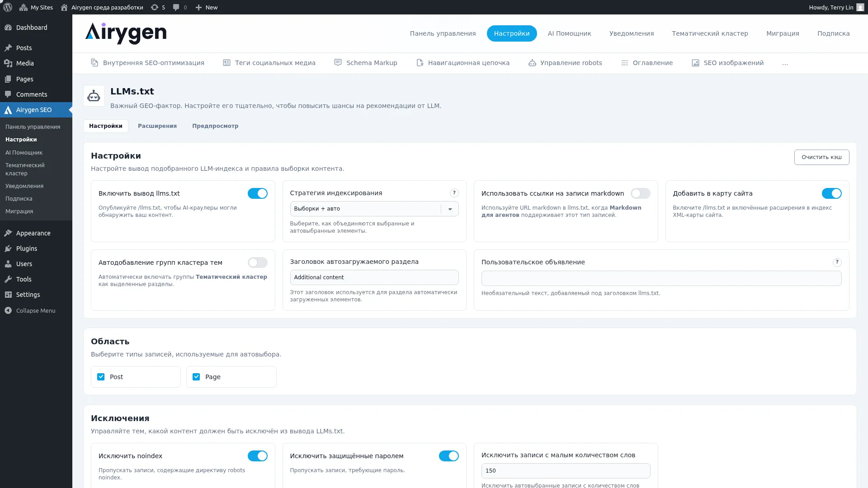Focus Пользовательское объявление text field

tap(661, 278)
